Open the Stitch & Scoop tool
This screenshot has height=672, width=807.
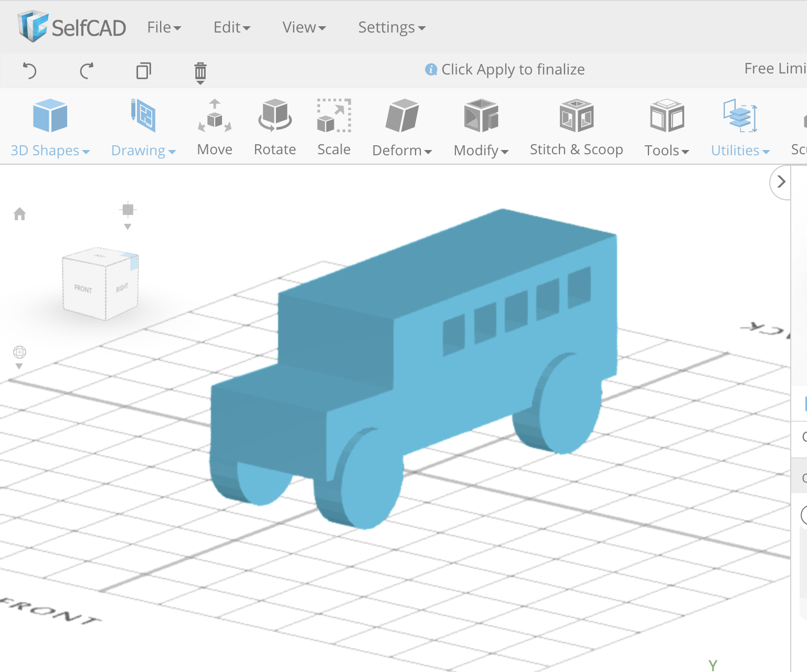(576, 127)
